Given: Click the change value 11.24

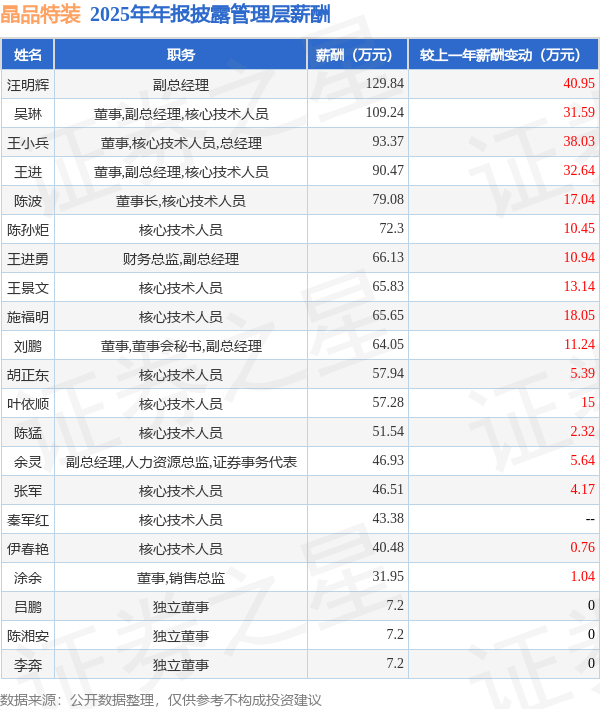Looking at the screenshot, I should coord(579,344).
